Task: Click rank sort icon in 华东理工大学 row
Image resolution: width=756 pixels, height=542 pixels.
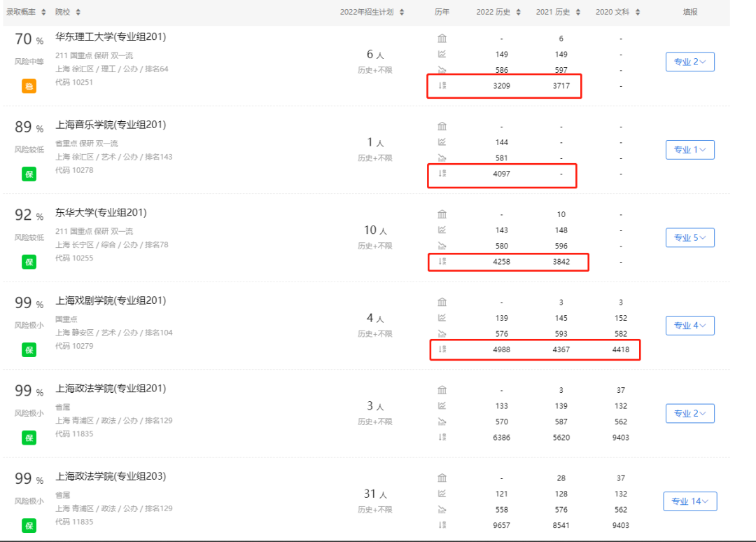Action: coord(442,85)
